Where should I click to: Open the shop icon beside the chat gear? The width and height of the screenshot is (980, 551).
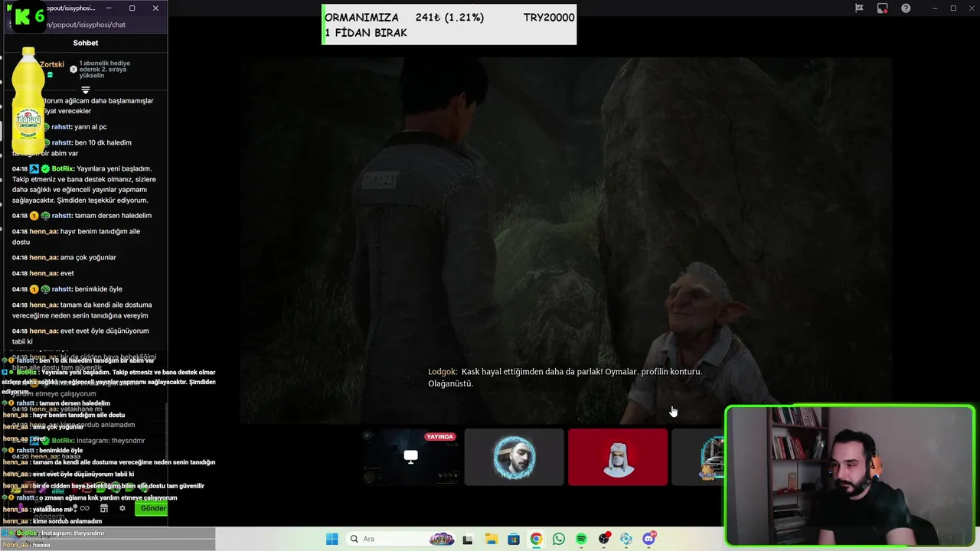pyautogui.click(x=104, y=508)
